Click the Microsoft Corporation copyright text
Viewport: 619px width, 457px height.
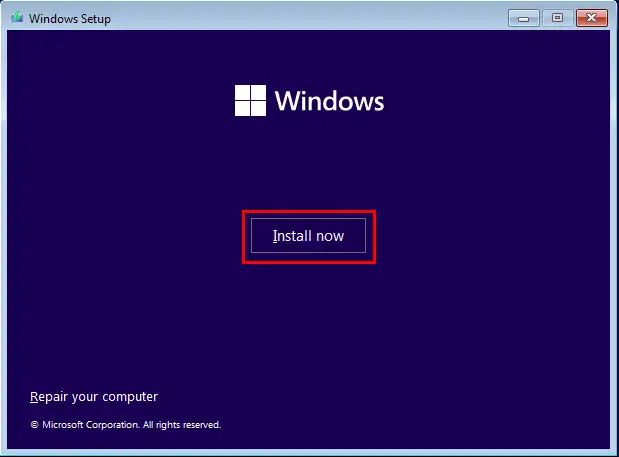(126, 425)
